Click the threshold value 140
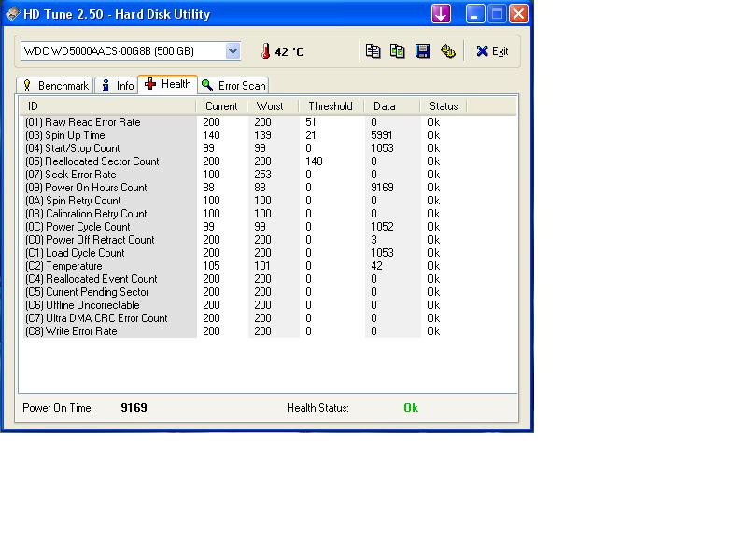The image size is (747, 560). click(x=314, y=161)
